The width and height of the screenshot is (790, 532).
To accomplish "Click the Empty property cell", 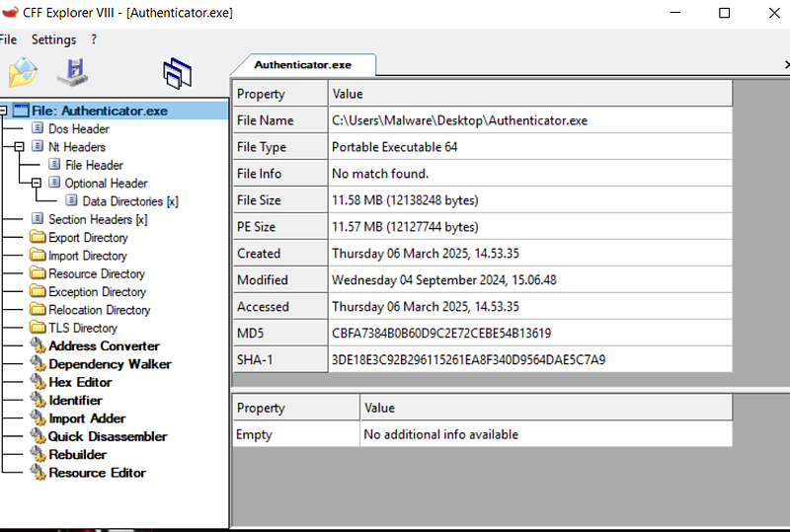I will tap(296, 434).
